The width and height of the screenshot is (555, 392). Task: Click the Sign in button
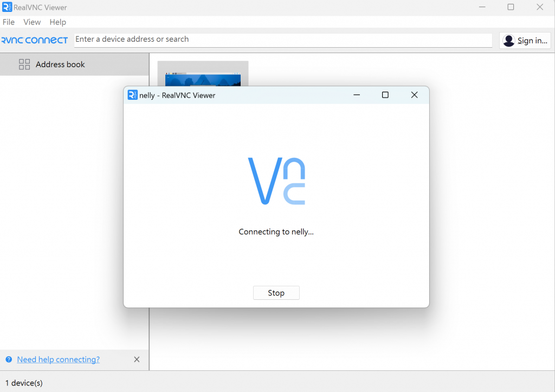(x=525, y=40)
